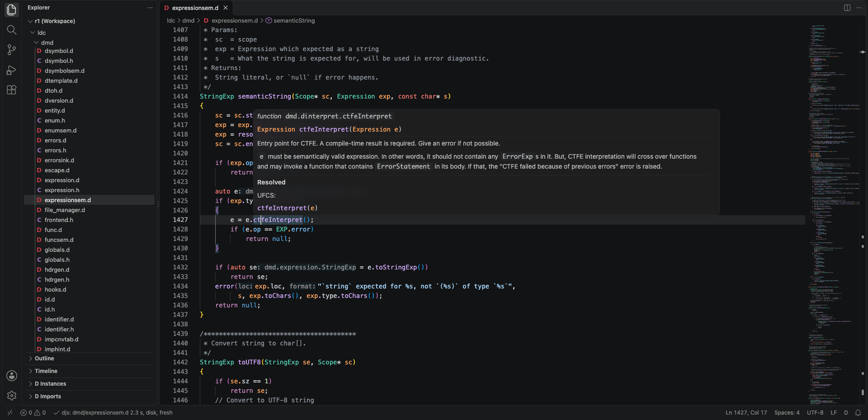The width and height of the screenshot is (868, 420).
Task: Collapse the ldc folder
Action: click(33, 33)
